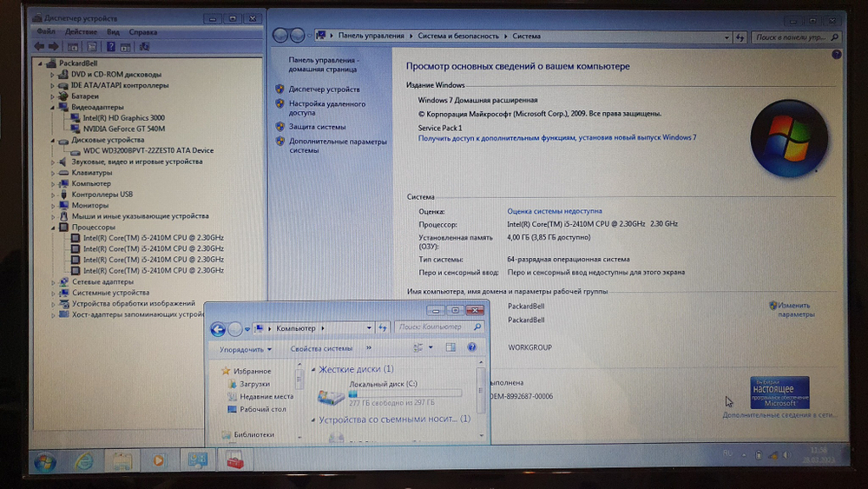
Task: Click the help question icon in System window
Action: (x=837, y=54)
